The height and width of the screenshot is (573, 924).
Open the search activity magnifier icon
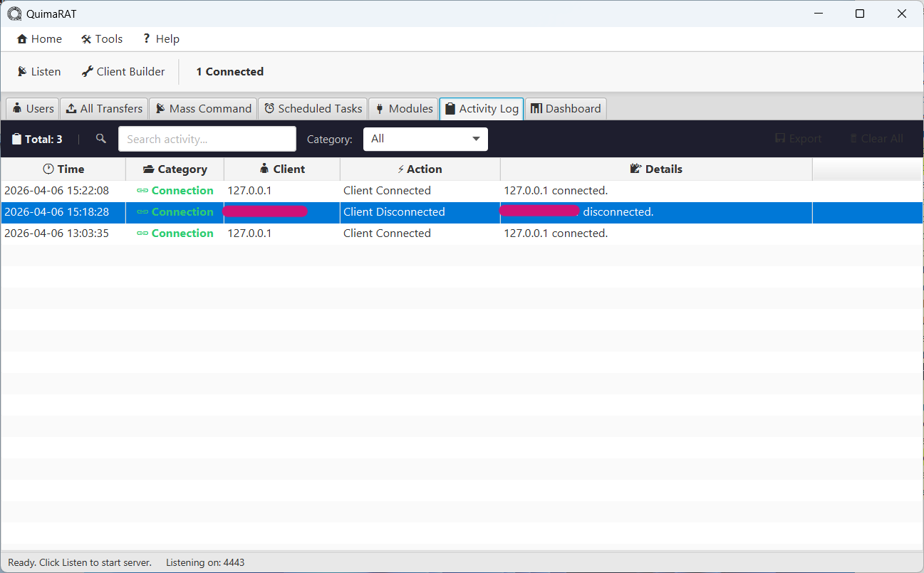coord(100,139)
